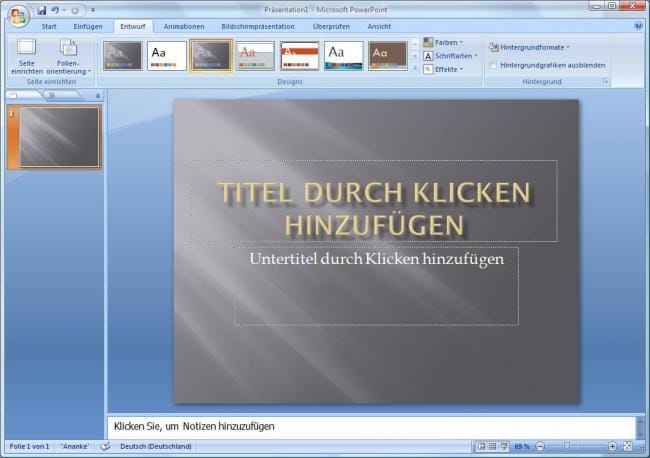Close the slides pane

pyautogui.click(x=98, y=96)
